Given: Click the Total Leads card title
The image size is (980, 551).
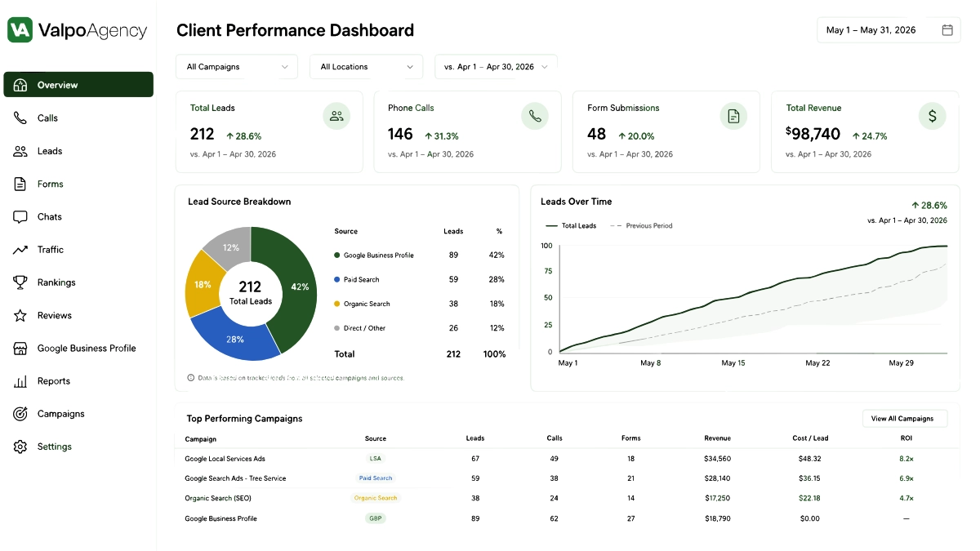Looking at the screenshot, I should (x=212, y=108).
